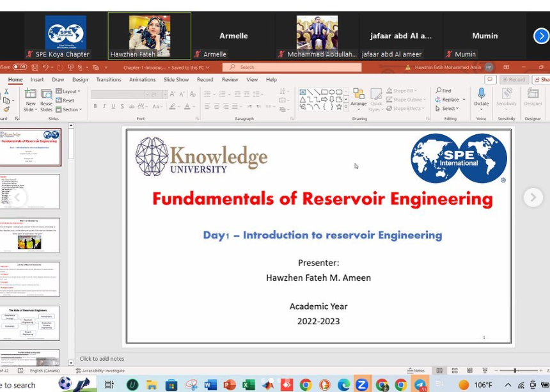This screenshot has width=550, height=392.
Task: Click the New Slide button
Action: coord(31,100)
